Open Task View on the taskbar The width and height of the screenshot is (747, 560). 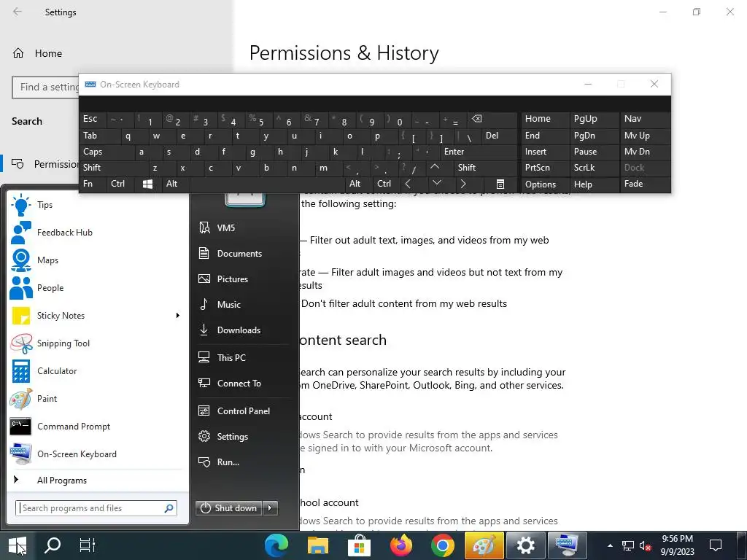pos(88,545)
